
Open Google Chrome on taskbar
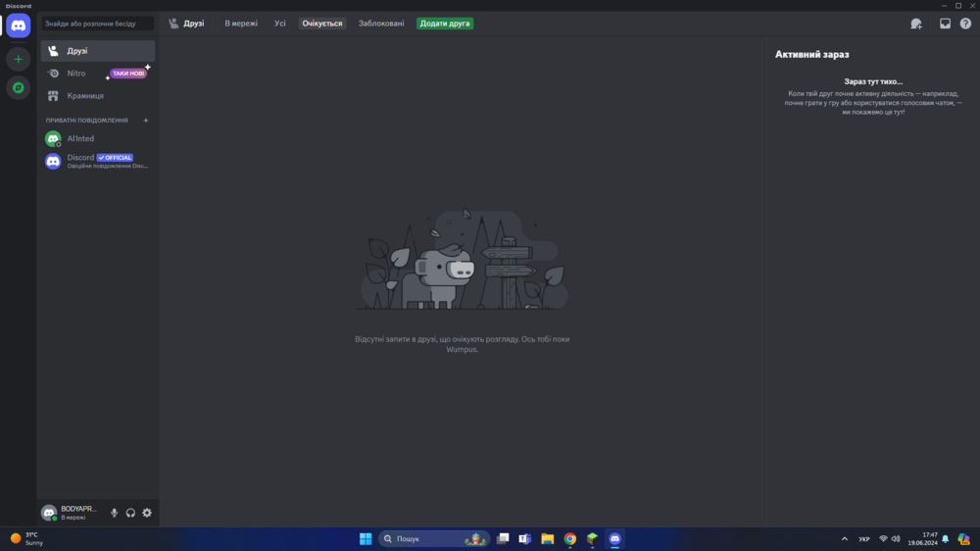point(570,538)
